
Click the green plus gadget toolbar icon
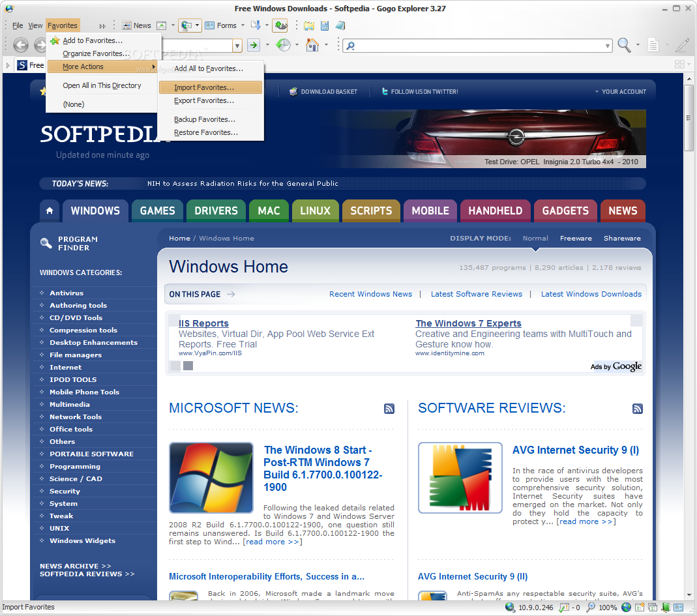[280, 26]
